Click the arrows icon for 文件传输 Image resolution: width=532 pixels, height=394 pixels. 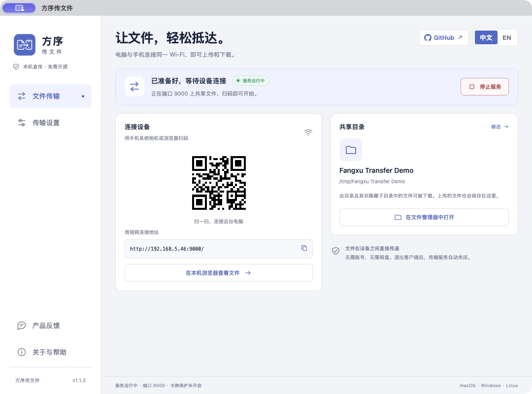point(21,96)
